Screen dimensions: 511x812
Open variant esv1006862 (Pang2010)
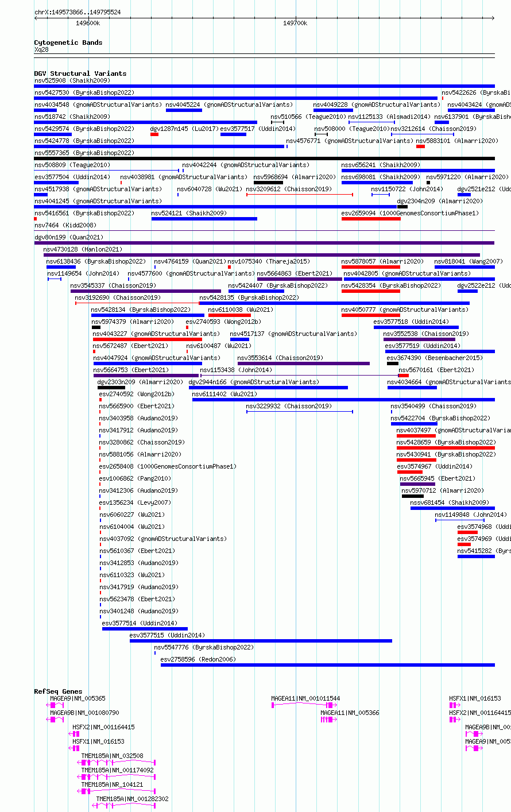point(135,478)
